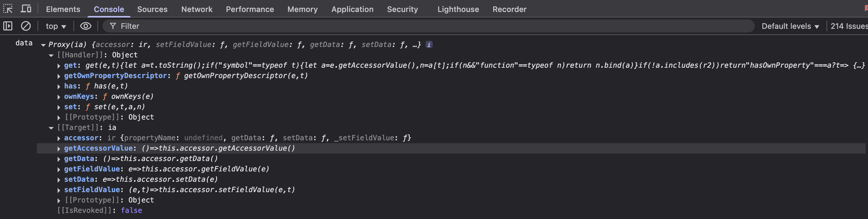Create live expression using the eye icon
The width and height of the screenshot is (868, 219).
pyautogui.click(x=85, y=26)
